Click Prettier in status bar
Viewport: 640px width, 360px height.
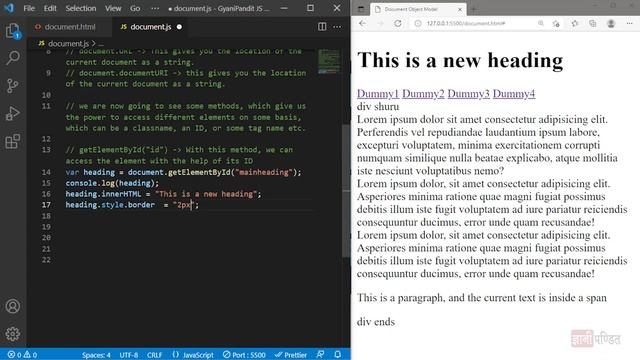tap(291, 355)
